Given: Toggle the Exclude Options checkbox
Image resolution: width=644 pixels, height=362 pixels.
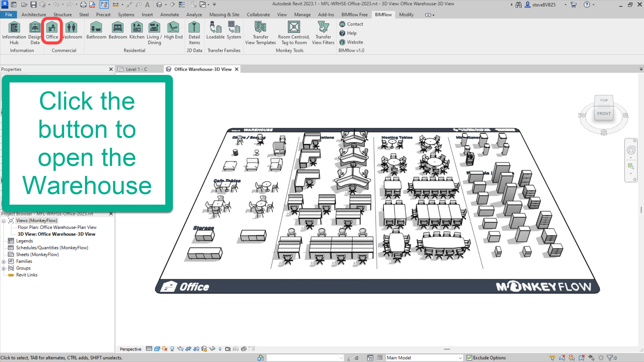Looking at the screenshot, I should 469,358.
